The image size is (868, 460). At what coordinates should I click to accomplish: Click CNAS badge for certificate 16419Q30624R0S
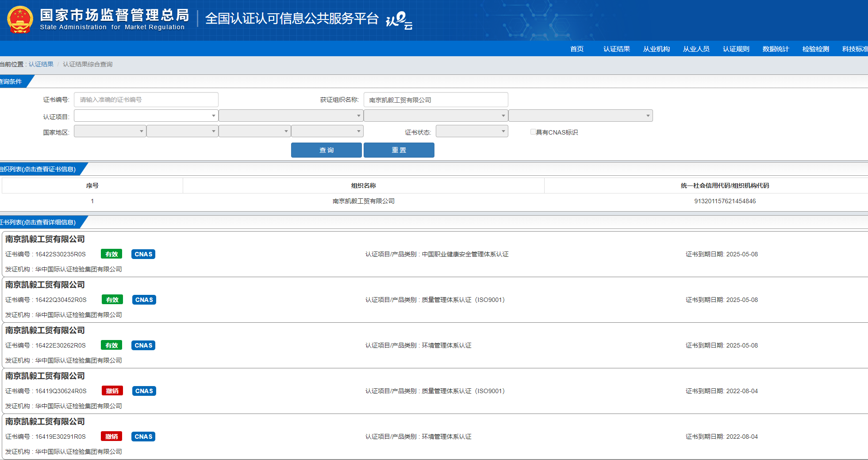(144, 391)
